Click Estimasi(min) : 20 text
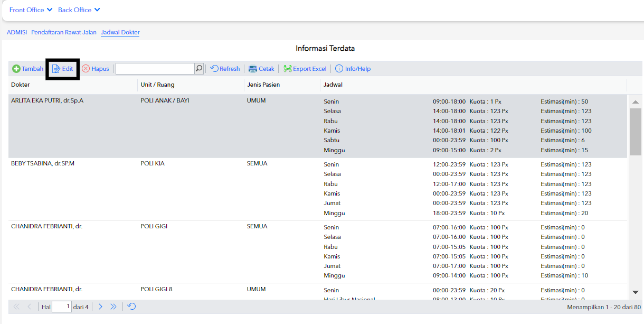 click(x=564, y=213)
